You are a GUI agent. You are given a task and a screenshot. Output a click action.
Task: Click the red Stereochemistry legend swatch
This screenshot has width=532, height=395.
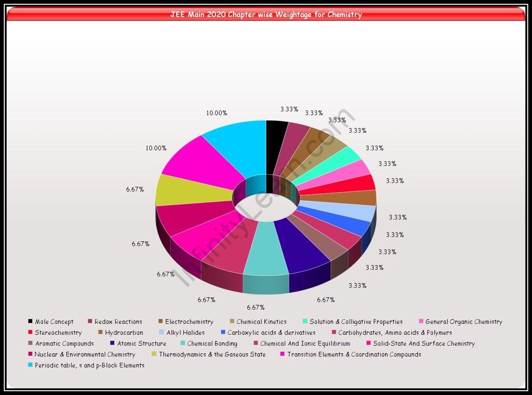tap(30, 332)
